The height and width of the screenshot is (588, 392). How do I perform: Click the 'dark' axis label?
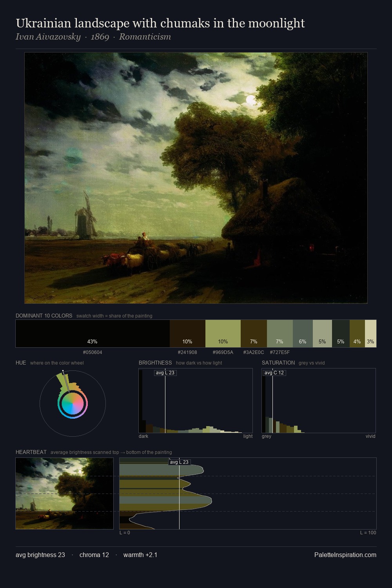[x=143, y=436]
